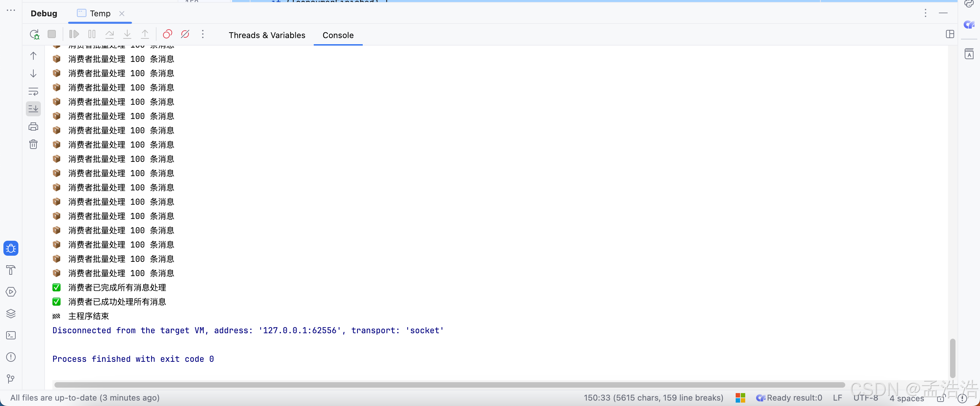Click the horizontal console scrollbar
This screenshot has width=980, height=406.
click(449, 385)
